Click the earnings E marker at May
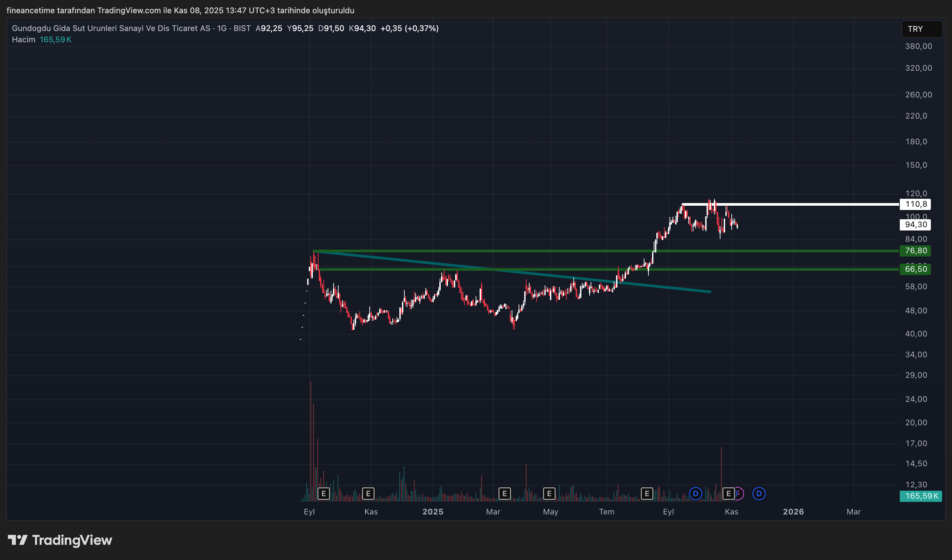The image size is (952, 560). pyautogui.click(x=549, y=494)
